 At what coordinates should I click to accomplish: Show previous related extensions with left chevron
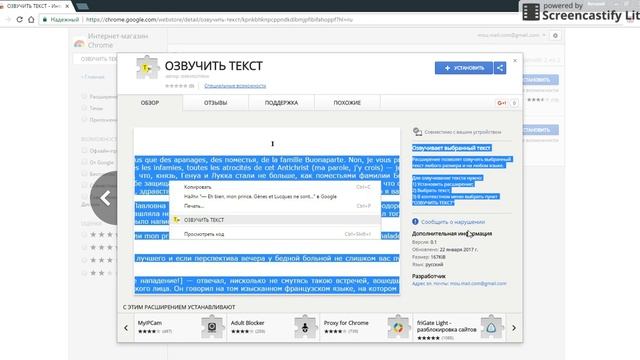coord(126,327)
